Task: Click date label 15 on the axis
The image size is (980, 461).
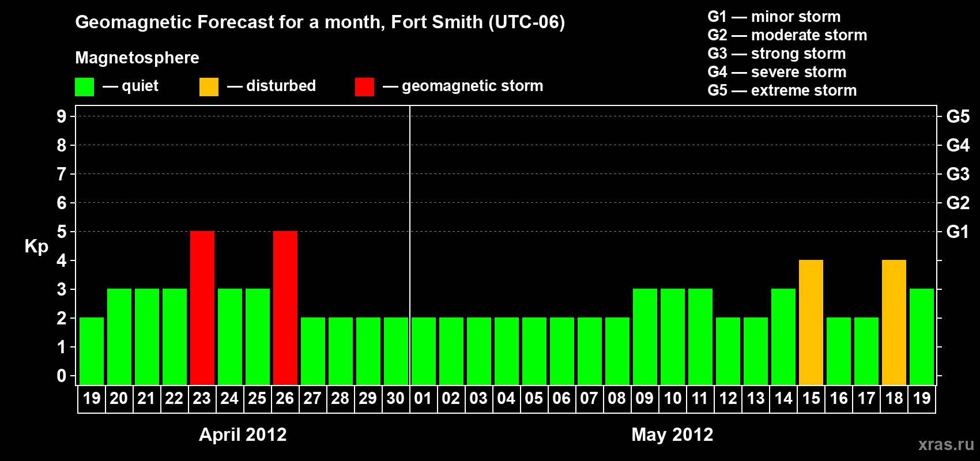Action: tap(811, 399)
